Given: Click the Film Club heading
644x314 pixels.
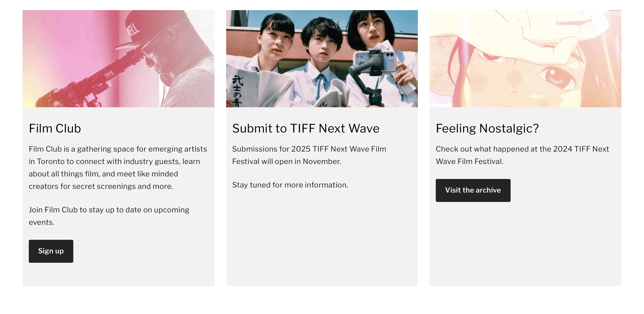Looking at the screenshot, I should (x=55, y=128).
